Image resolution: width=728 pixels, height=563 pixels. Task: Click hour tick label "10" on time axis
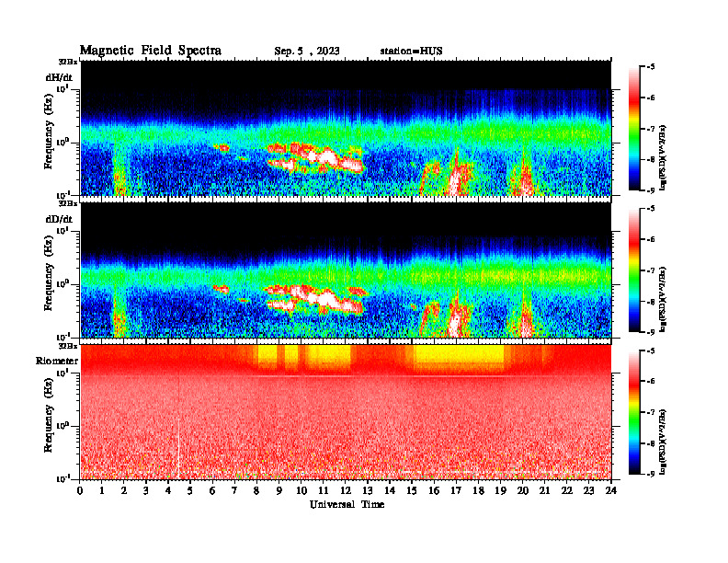[x=301, y=490]
